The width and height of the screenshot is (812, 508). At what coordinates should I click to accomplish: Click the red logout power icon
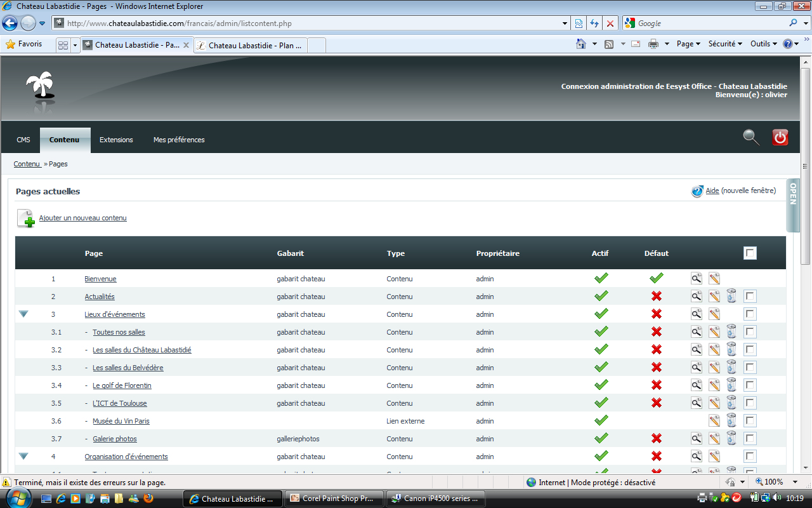[780, 137]
